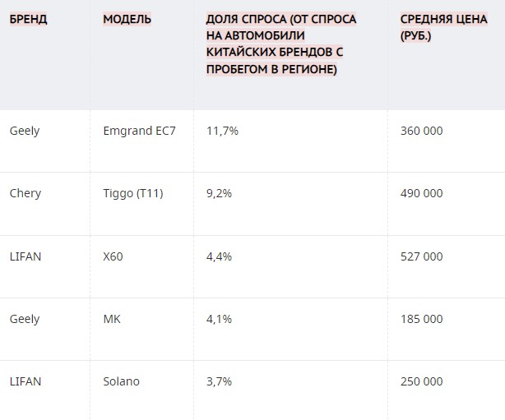
Task: Click the X60 model cell
Action: pos(113,256)
